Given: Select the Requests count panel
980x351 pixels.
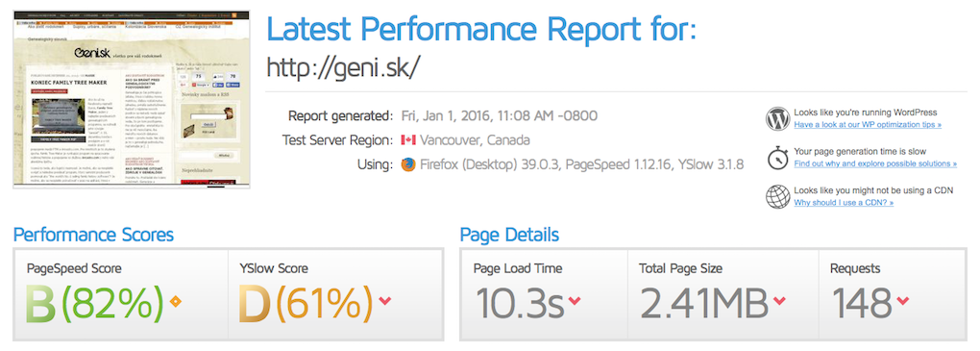Looking at the screenshot, I should click(x=893, y=294).
